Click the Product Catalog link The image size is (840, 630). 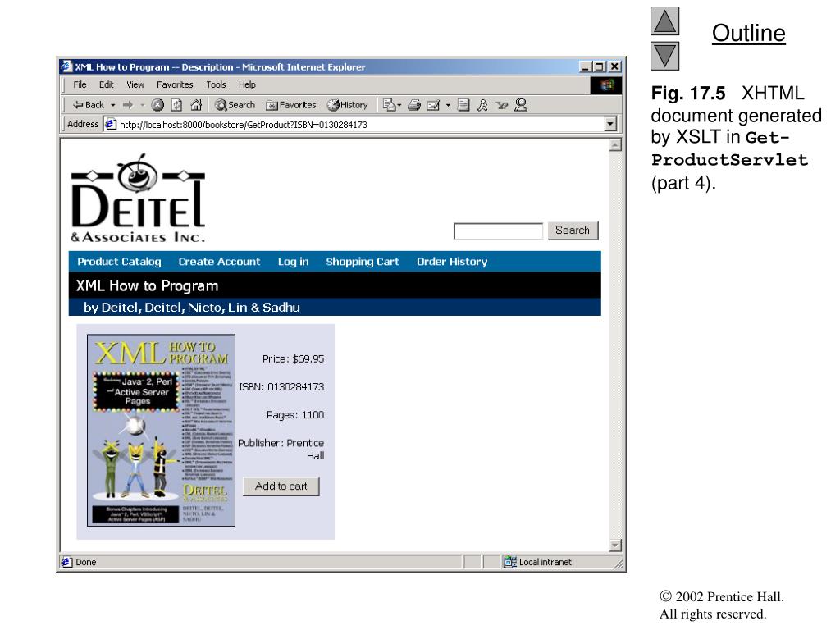click(x=119, y=262)
